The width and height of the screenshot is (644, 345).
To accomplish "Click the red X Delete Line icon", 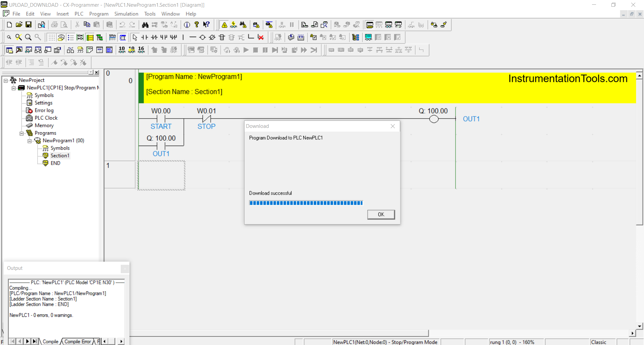I will tap(261, 37).
